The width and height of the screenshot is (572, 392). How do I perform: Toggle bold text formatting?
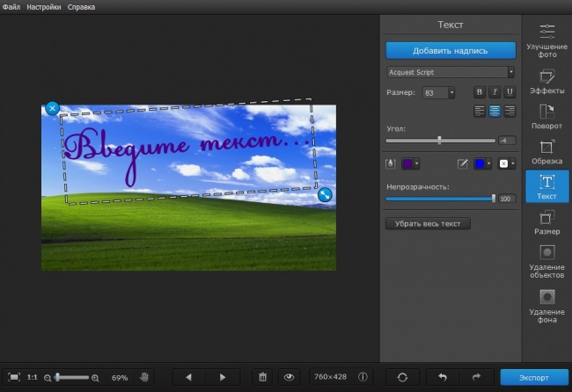pos(480,92)
